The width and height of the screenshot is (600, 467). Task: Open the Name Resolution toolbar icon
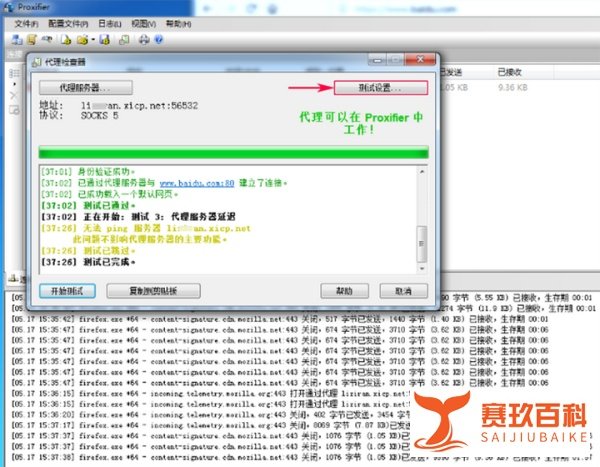coord(47,39)
